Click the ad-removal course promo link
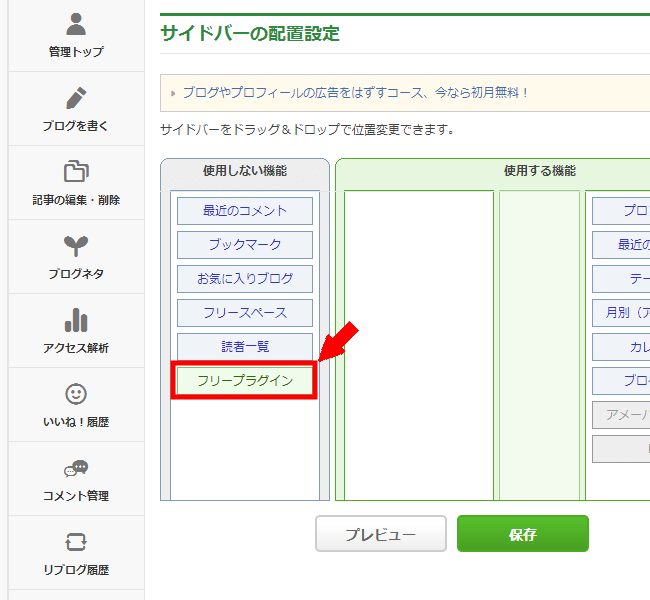 pos(355,92)
